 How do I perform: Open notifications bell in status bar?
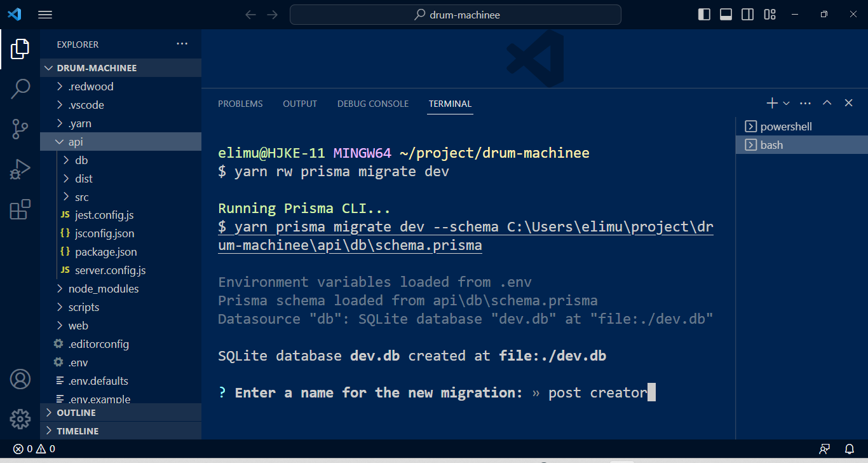point(849,449)
